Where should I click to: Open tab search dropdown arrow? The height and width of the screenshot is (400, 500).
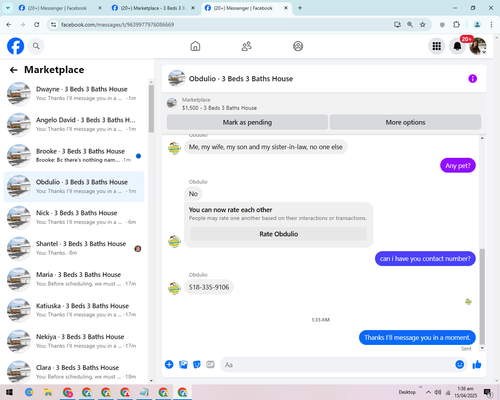[7, 8]
